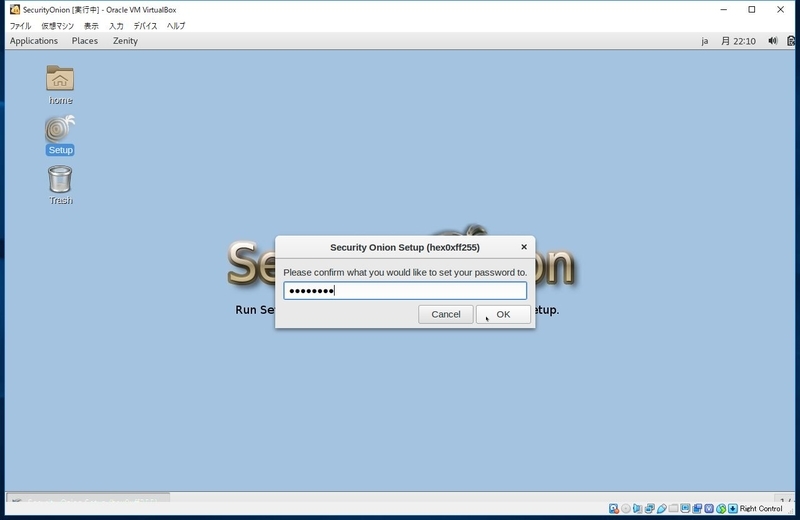Image resolution: width=800 pixels, height=520 pixels.
Task: Click the keyboard capture arrow icon by Right Control
Action: 733,508
